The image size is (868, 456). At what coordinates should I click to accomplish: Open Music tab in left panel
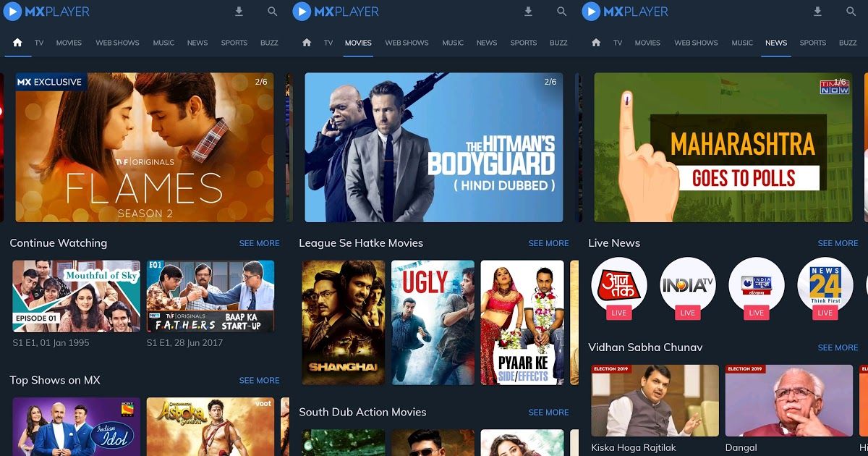(x=163, y=43)
